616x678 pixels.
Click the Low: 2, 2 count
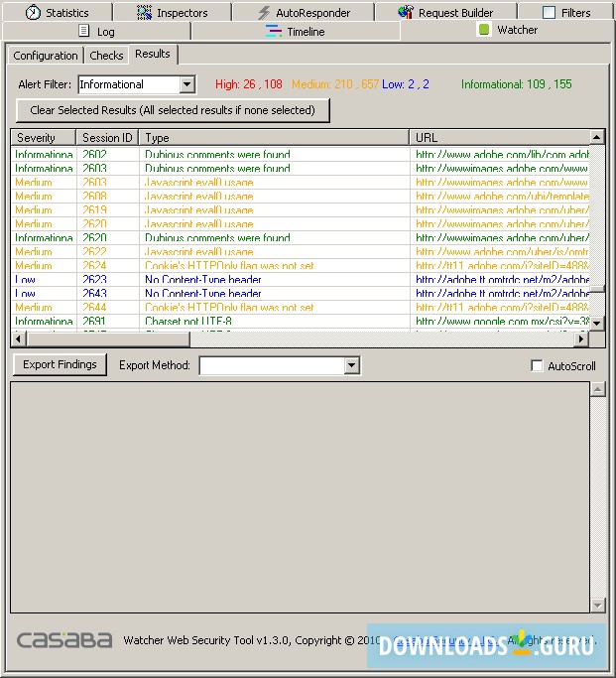(405, 84)
